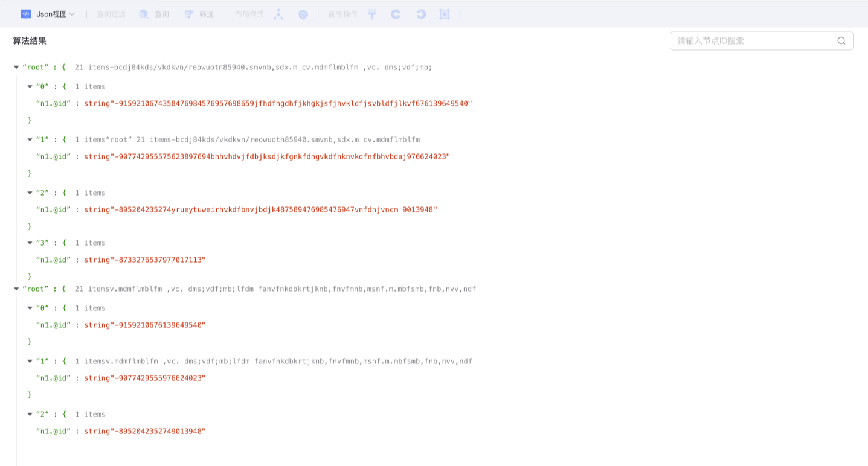Collapse node "3" in first root

pyautogui.click(x=30, y=243)
